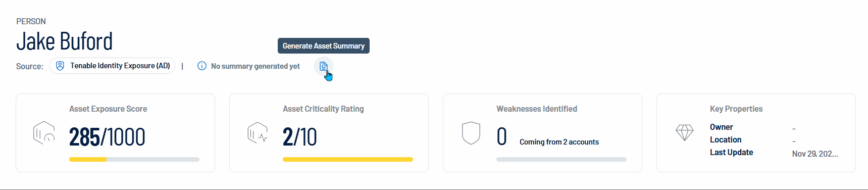Click the Generate Asset Summary tooltip
This screenshot has width=868, height=190.
(324, 45)
